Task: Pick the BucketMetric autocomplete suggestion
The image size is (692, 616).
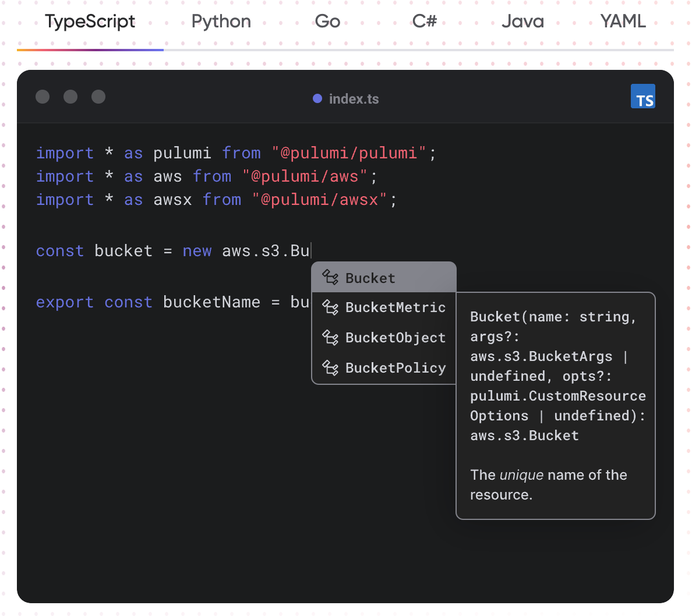Action: tap(384, 307)
